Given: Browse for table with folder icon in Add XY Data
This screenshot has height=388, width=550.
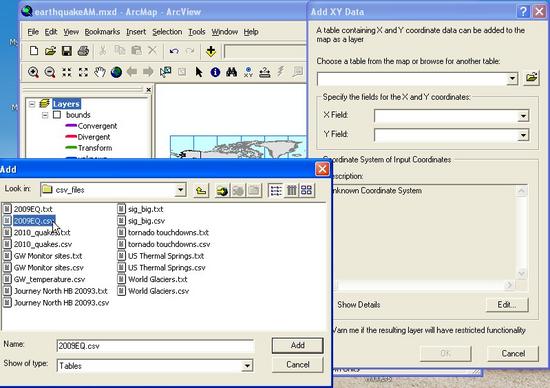Looking at the screenshot, I should (x=531, y=78).
